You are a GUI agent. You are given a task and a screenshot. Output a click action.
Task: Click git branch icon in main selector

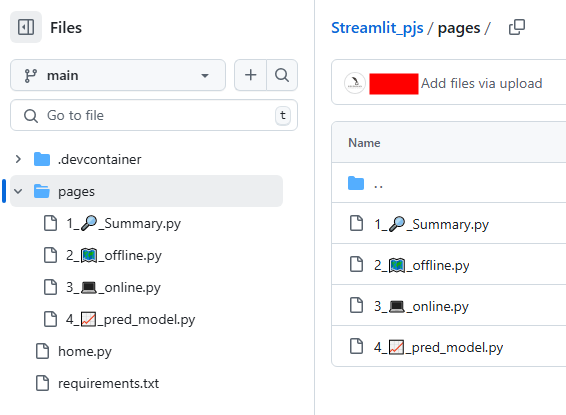(x=30, y=75)
